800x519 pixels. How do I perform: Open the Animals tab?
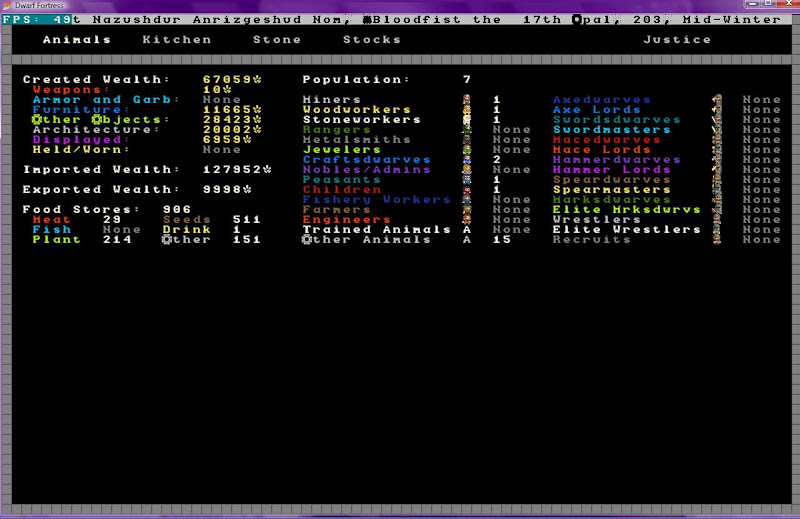click(77, 40)
